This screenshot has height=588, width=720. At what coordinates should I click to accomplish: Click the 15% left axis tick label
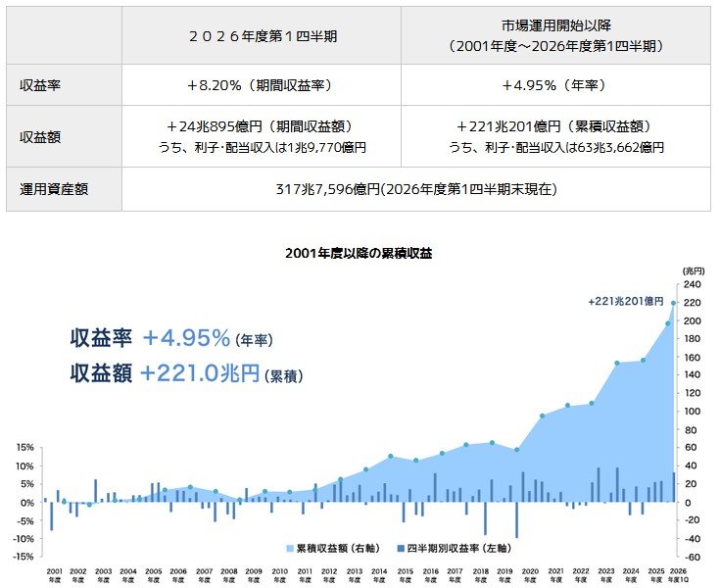click(x=25, y=448)
